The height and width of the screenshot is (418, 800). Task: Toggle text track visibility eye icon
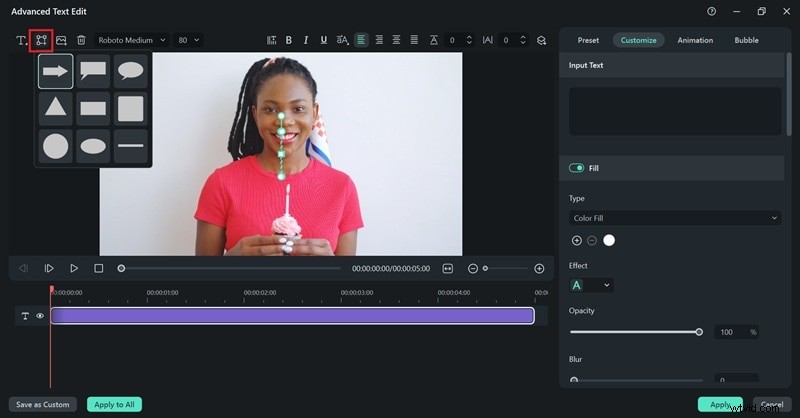[x=40, y=316]
